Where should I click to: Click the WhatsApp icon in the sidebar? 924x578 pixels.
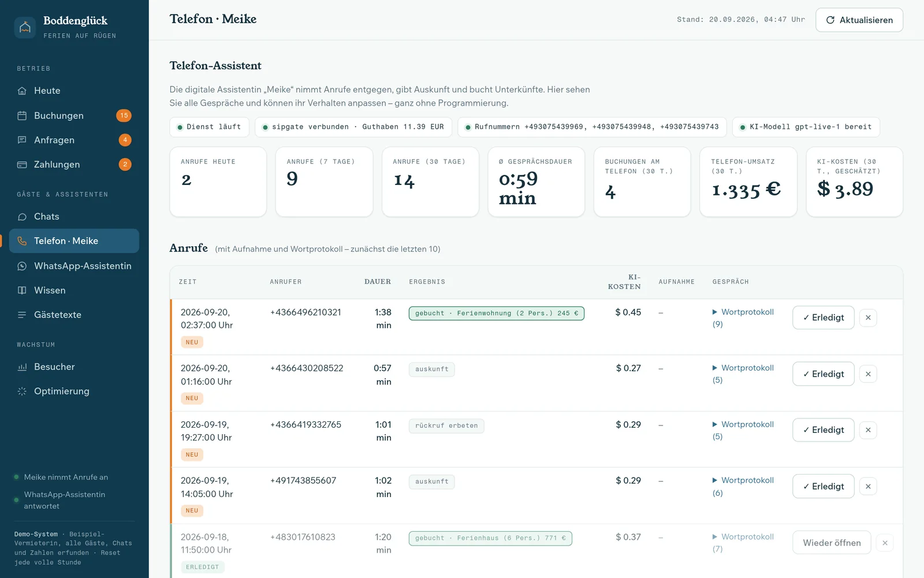(x=22, y=266)
